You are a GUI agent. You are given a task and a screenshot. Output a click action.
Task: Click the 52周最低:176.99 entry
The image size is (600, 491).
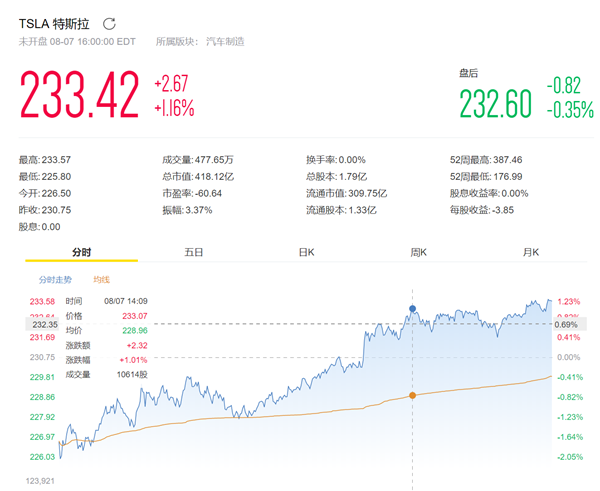[x=486, y=176]
